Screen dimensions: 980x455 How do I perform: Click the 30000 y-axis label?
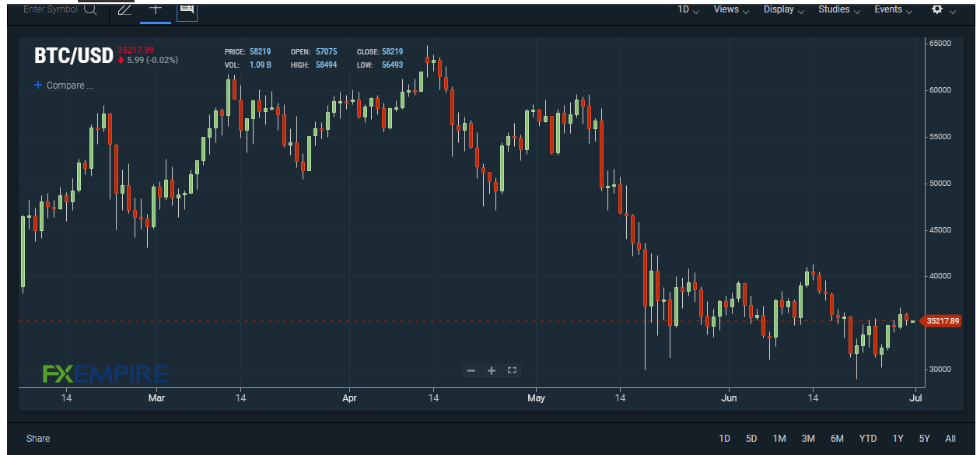940,369
